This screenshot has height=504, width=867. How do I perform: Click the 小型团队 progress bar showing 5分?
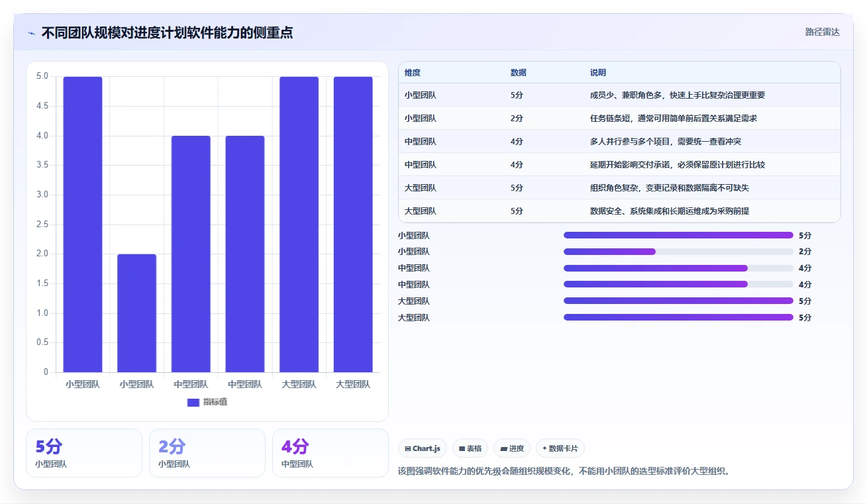pyautogui.click(x=678, y=235)
